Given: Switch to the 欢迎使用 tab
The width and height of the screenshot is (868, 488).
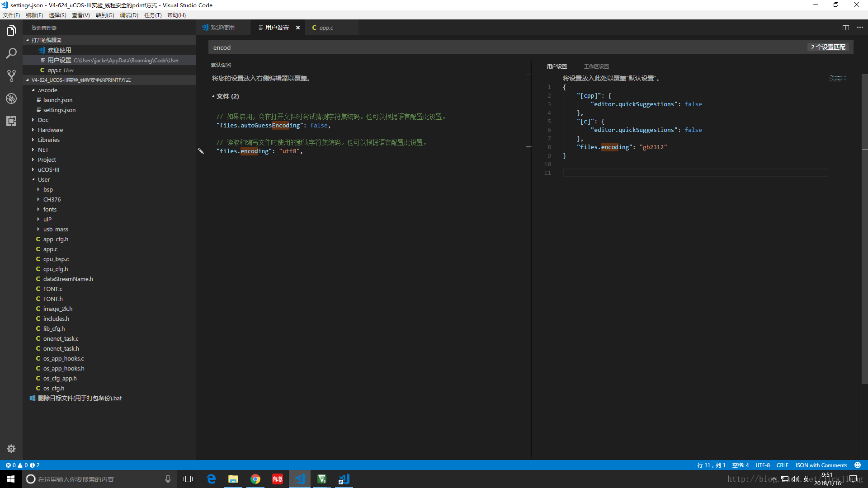Looking at the screenshot, I should click(x=223, y=28).
